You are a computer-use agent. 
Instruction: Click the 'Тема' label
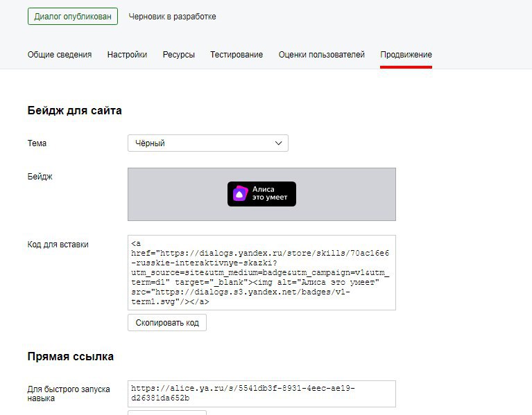[x=37, y=143]
